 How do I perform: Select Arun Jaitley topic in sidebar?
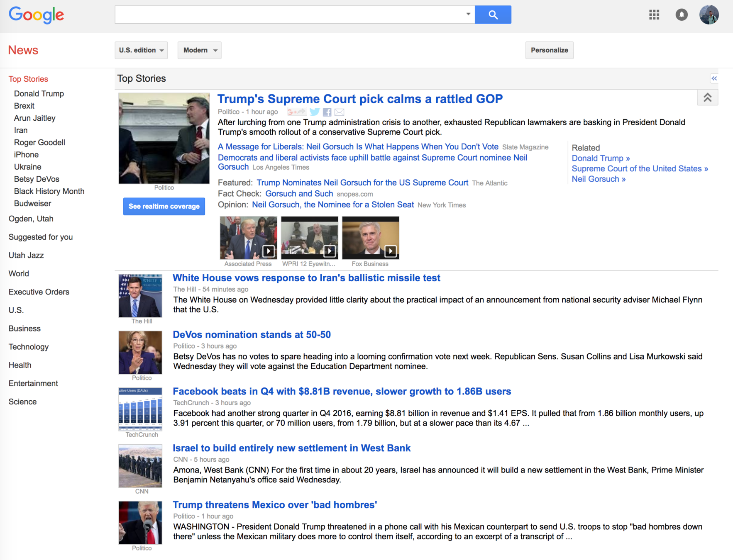[34, 118]
